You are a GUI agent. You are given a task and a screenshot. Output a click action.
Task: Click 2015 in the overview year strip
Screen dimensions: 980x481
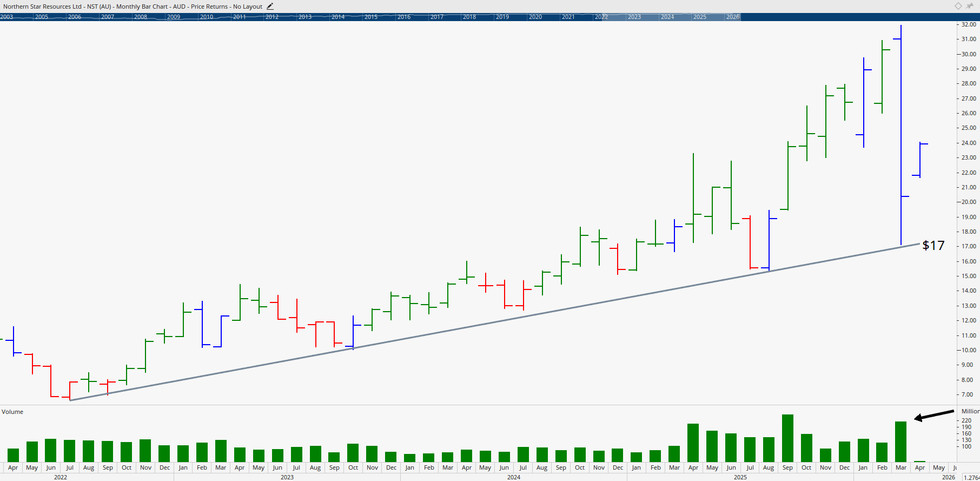tap(370, 17)
